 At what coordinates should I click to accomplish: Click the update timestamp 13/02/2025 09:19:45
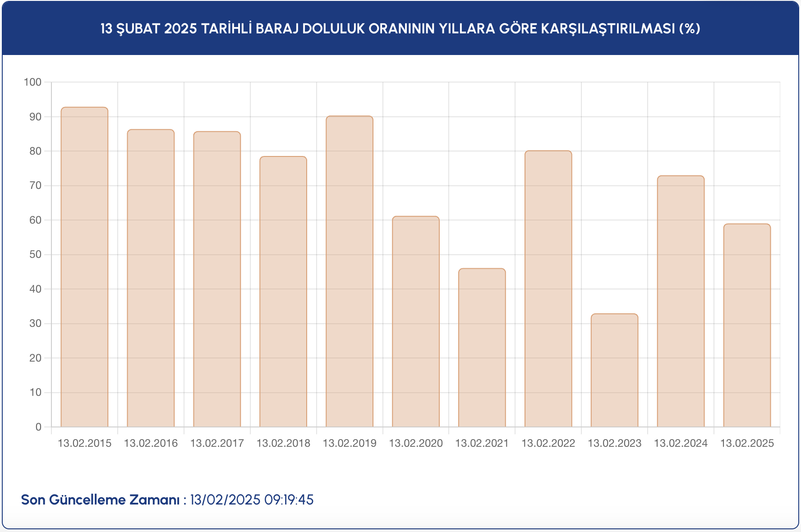pos(252,500)
